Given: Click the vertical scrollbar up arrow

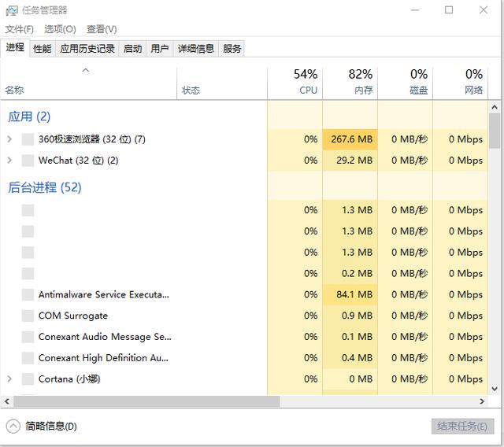Looking at the screenshot, I should point(495,107).
